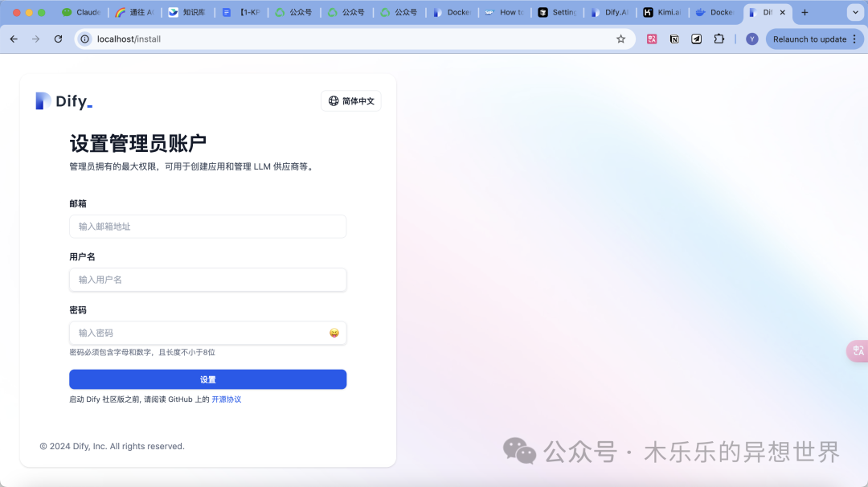Focus the 邮箱 email input field

pyautogui.click(x=207, y=227)
